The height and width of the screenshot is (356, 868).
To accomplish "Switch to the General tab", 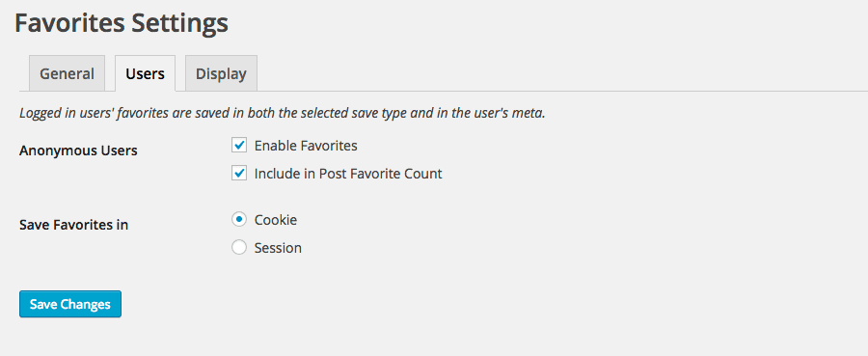I will (67, 73).
